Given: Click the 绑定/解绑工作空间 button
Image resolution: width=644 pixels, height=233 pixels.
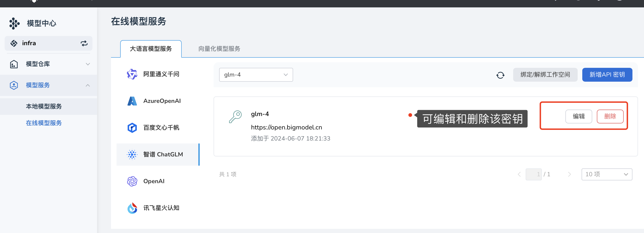Looking at the screenshot, I should (x=545, y=75).
